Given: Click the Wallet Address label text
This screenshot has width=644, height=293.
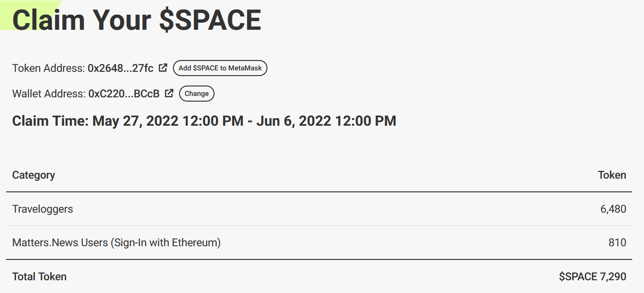Looking at the screenshot, I should pyautogui.click(x=49, y=94).
